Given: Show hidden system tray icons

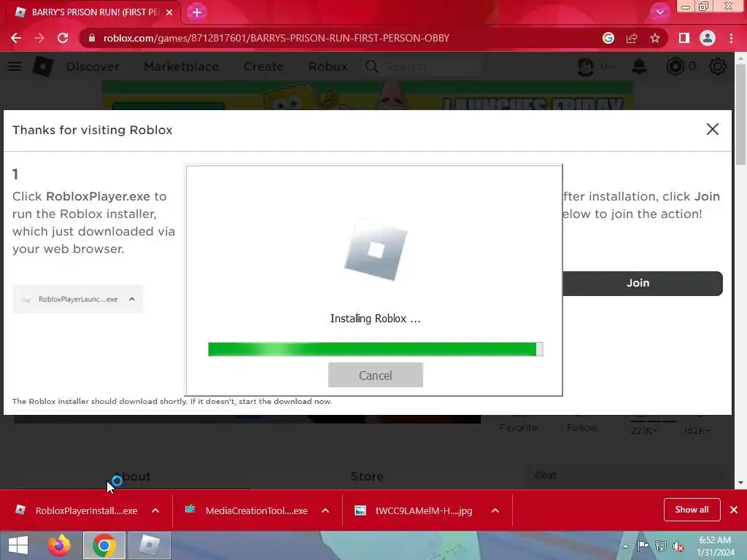Looking at the screenshot, I should [625, 546].
